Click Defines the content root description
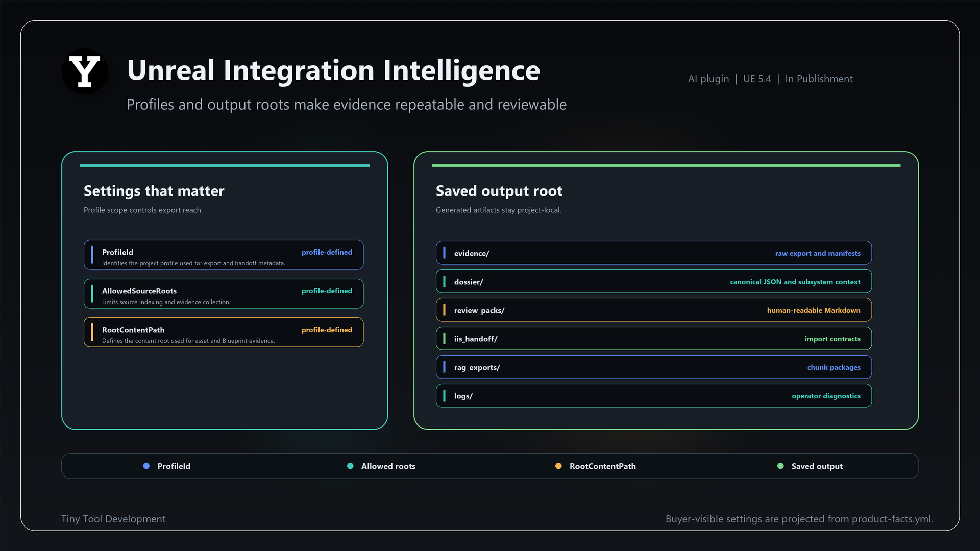This screenshot has height=551, width=980. [x=188, y=341]
